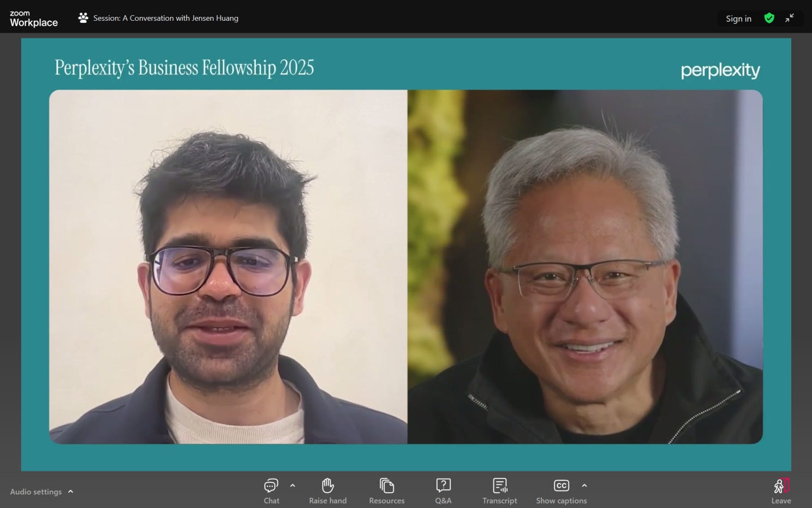Expand the captions options chevron
This screenshot has width=812, height=508.
click(x=584, y=485)
